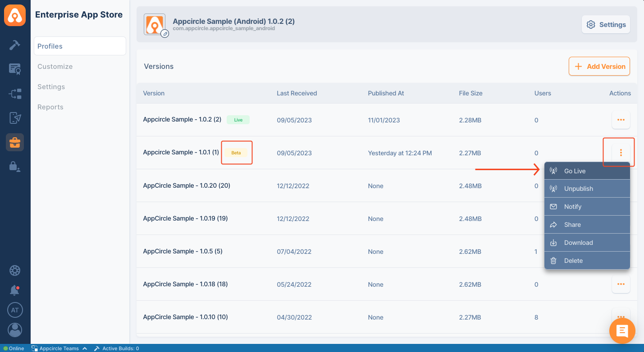Select Settings in the side menu
644x352 pixels.
(x=51, y=87)
